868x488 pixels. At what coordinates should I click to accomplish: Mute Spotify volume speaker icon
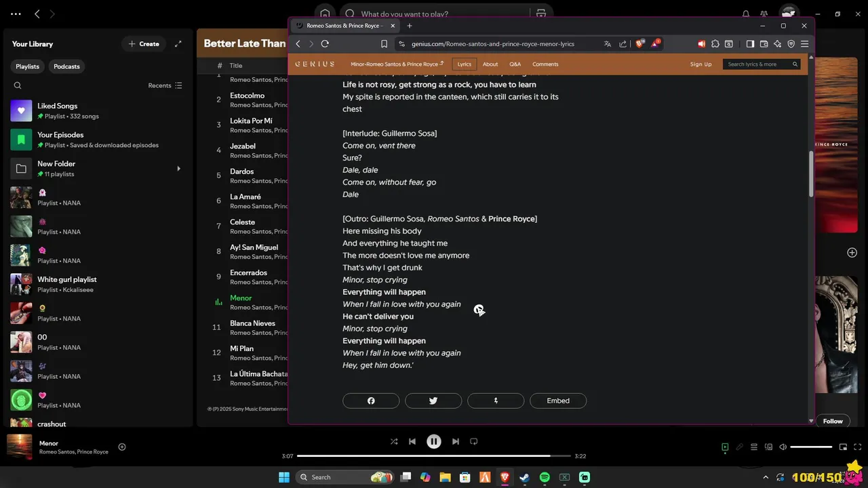tap(783, 447)
